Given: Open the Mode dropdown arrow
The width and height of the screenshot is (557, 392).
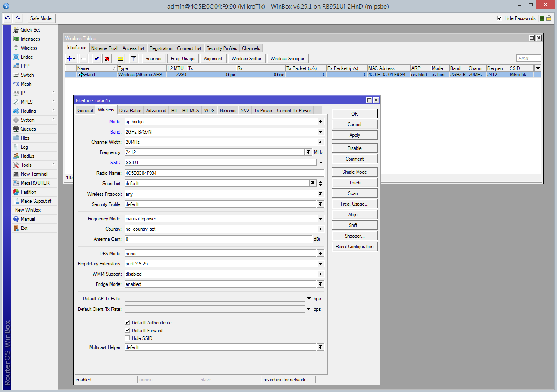Looking at the screenshot, I should pos(321,121).
